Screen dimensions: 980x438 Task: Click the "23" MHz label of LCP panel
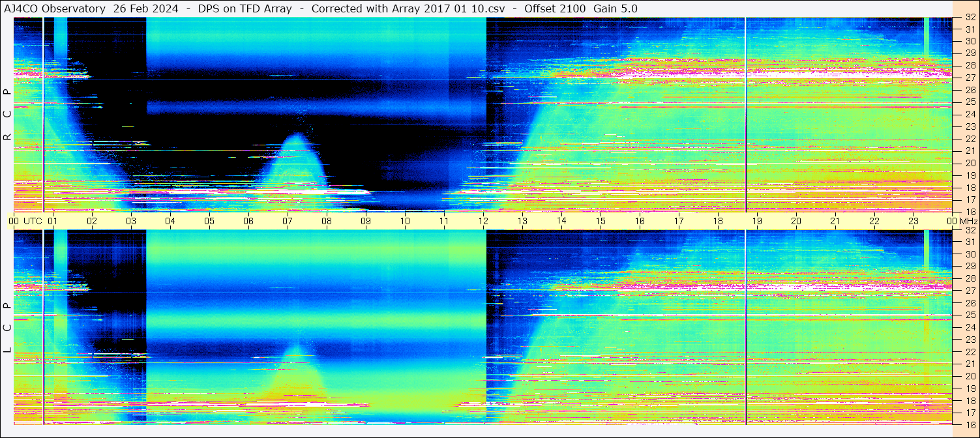click(970, 340)
